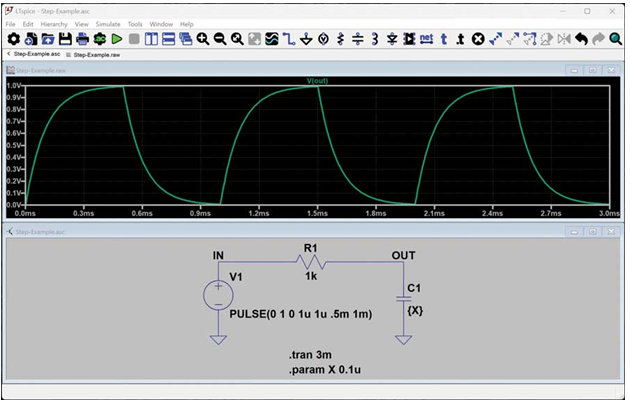The height and width of the screenshot is (405, 630).
Task: Add a text comment with blue 't'
Action: 444,39
